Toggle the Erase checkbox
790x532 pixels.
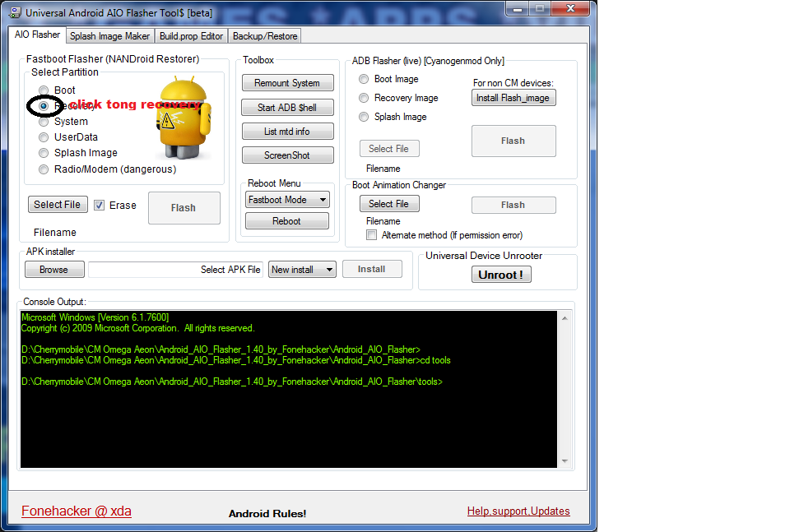100,206
